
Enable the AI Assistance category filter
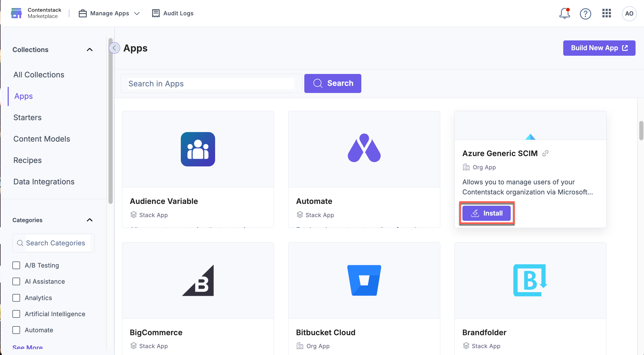pyautogui.click(x=16, y=281)
